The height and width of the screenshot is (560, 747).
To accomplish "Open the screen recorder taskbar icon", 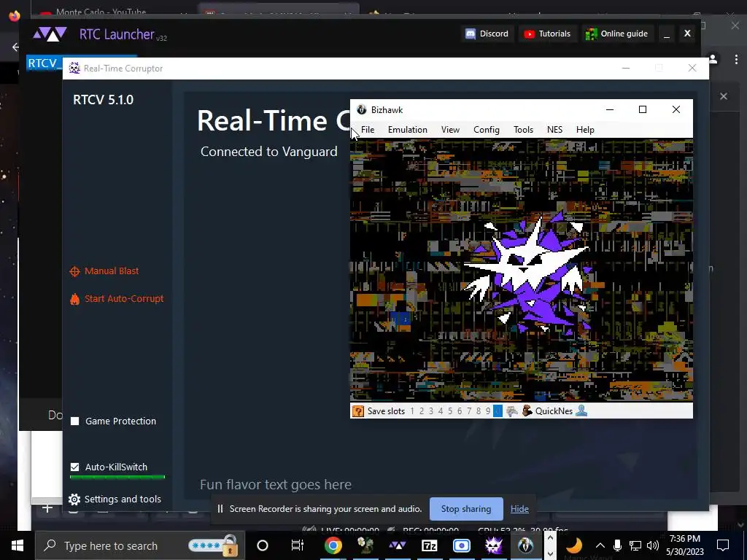I will coord(461,545).
